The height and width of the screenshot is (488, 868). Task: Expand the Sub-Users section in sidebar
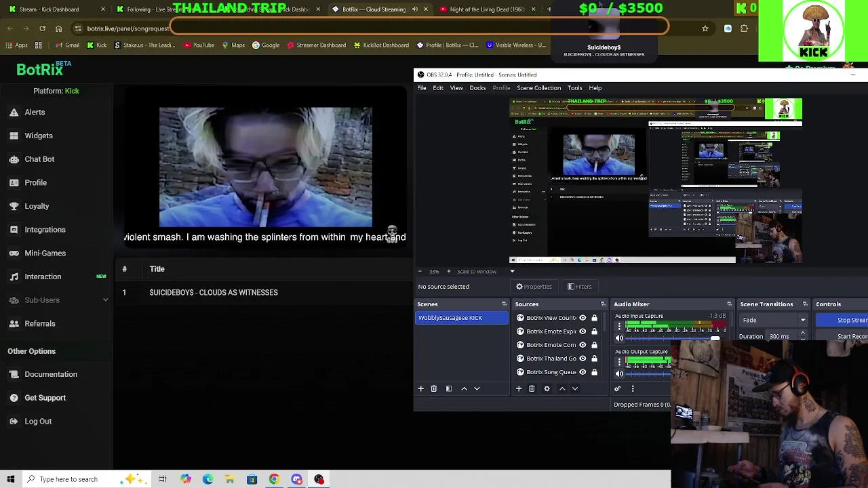(x=105, y=300)
